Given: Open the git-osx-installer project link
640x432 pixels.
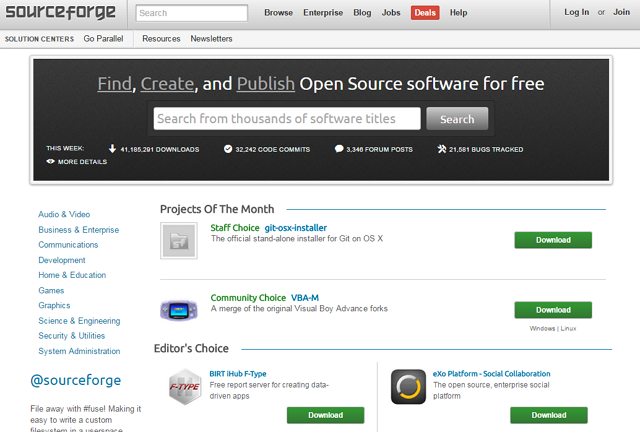Looking at the screenshot, I should pyautogui.click(x=296, y=228).
